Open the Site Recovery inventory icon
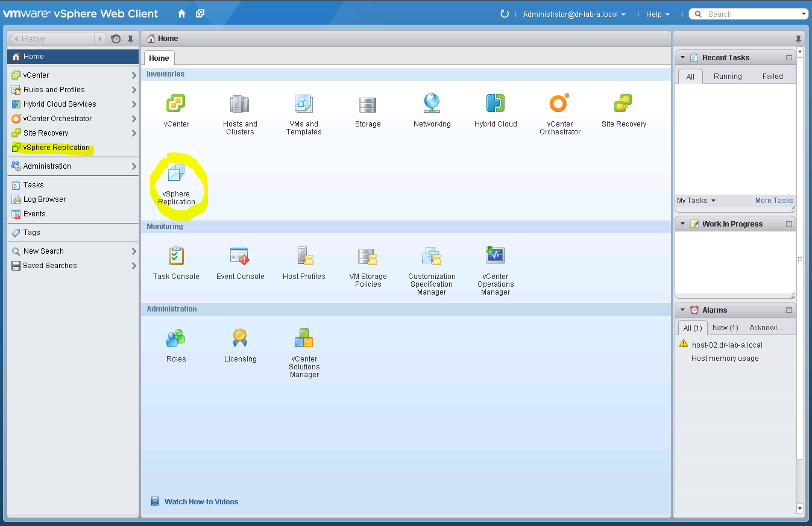 623,102
